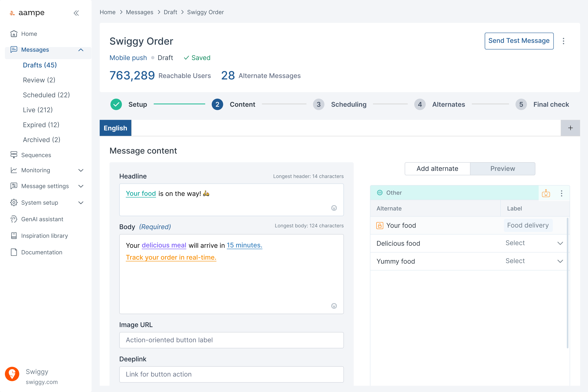Select the Delicious food alternate row

pos(469,243)
